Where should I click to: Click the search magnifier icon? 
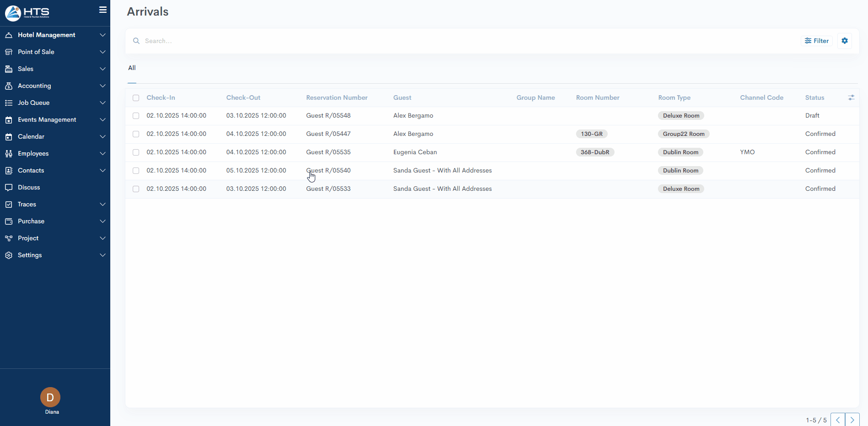[136, 41]
